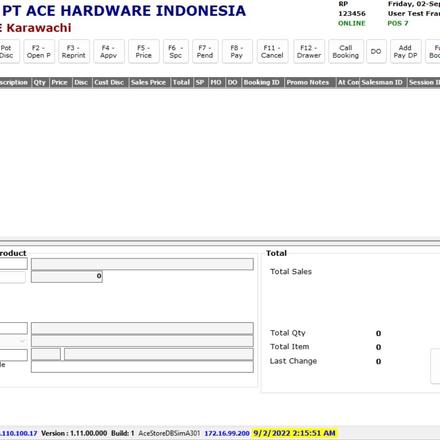Click the Total Item label
Image resolution: width=440 pixels, height=440 pixels.
pos(290,347)
